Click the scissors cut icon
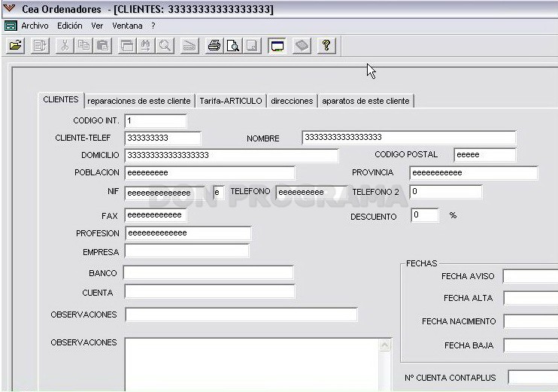 [65, 46]
